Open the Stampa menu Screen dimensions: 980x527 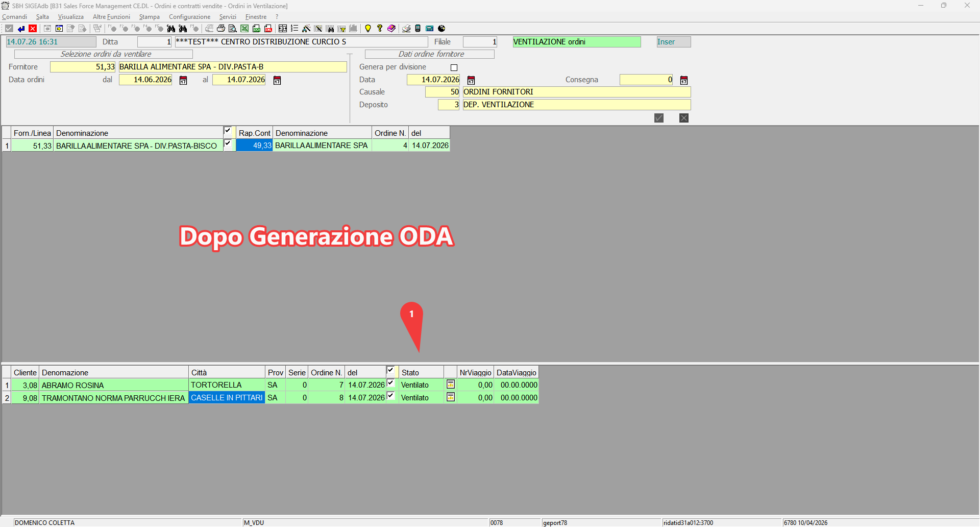[x=150, y=17]
